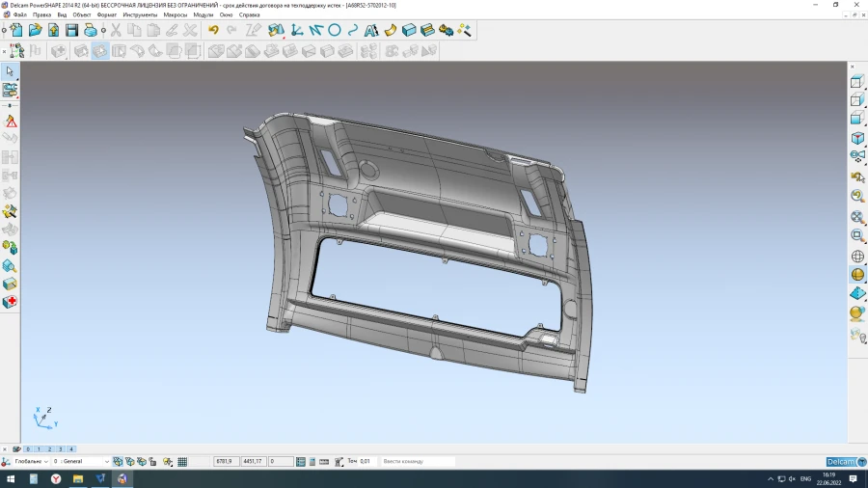Click the Delcam logo button

point(840,462)
